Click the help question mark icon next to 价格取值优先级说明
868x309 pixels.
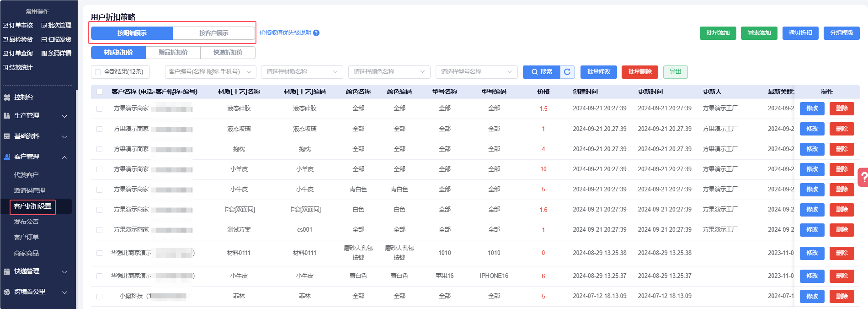click(316, 33)
